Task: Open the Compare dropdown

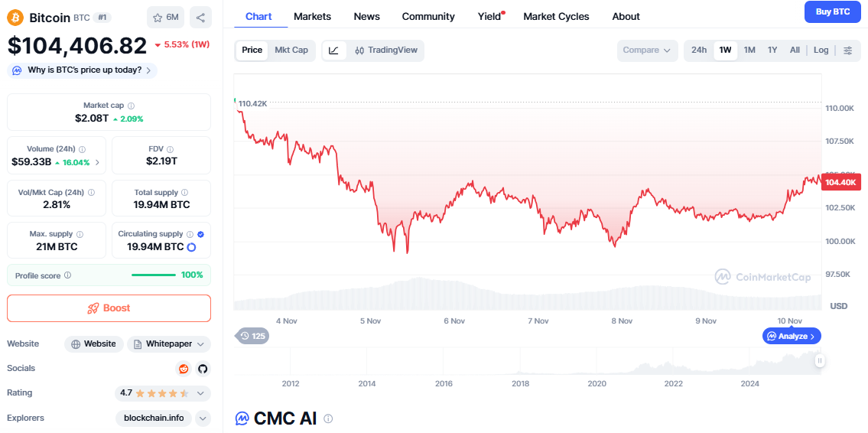Action: pyautogui.click(x=647, y=50)
